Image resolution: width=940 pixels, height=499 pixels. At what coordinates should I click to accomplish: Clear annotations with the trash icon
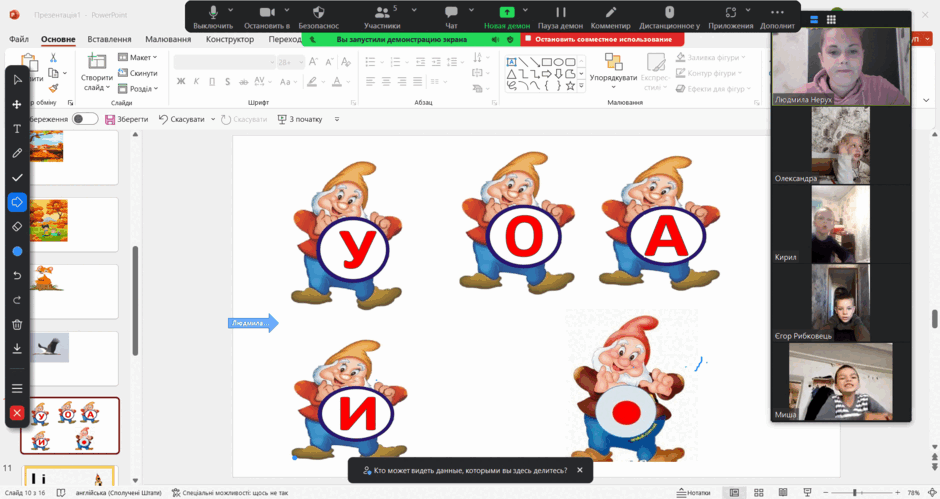[17, 324]
